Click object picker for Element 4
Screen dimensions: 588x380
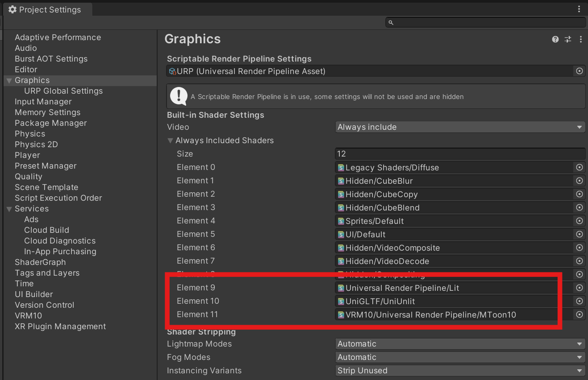click(x=580, y=221)
